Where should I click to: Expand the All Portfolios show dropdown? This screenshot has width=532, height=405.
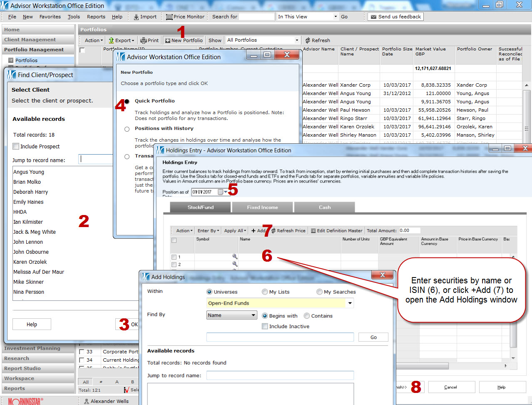(x=297, y=40)
